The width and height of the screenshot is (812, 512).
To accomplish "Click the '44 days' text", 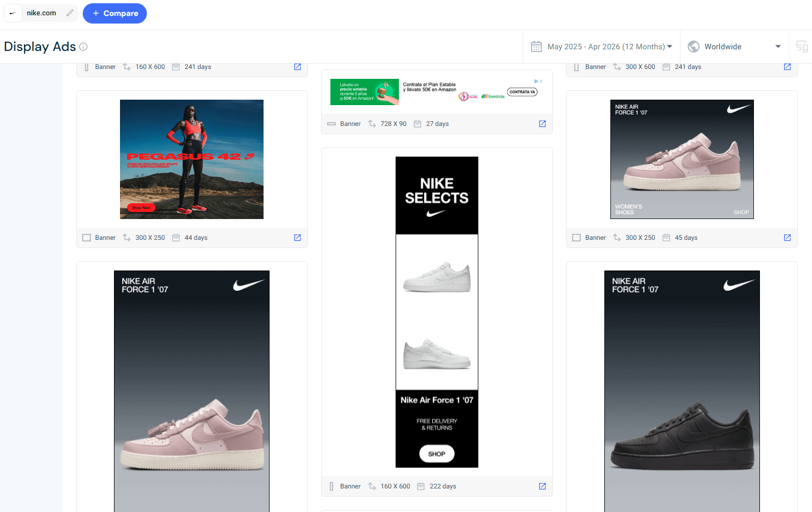I will point(196,238).
